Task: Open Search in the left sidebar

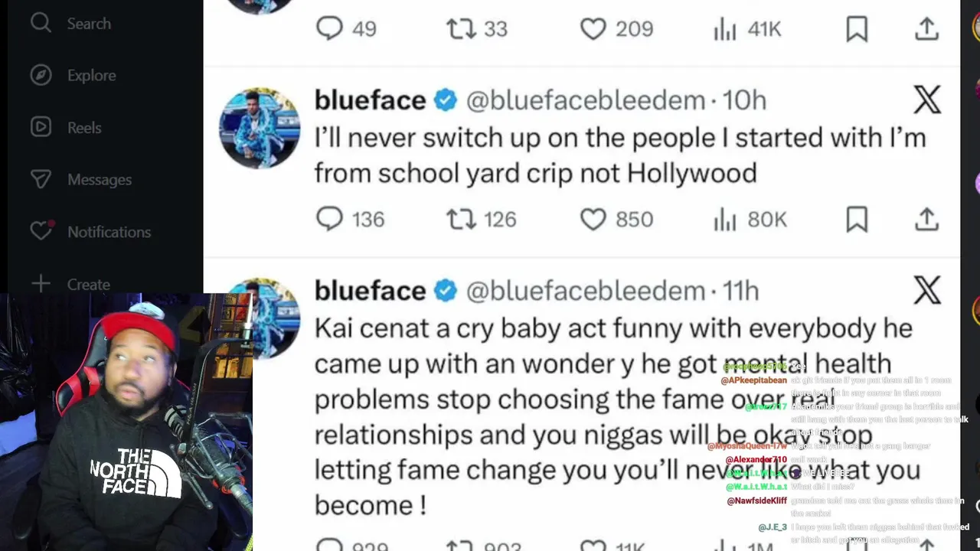Action: 41,24
